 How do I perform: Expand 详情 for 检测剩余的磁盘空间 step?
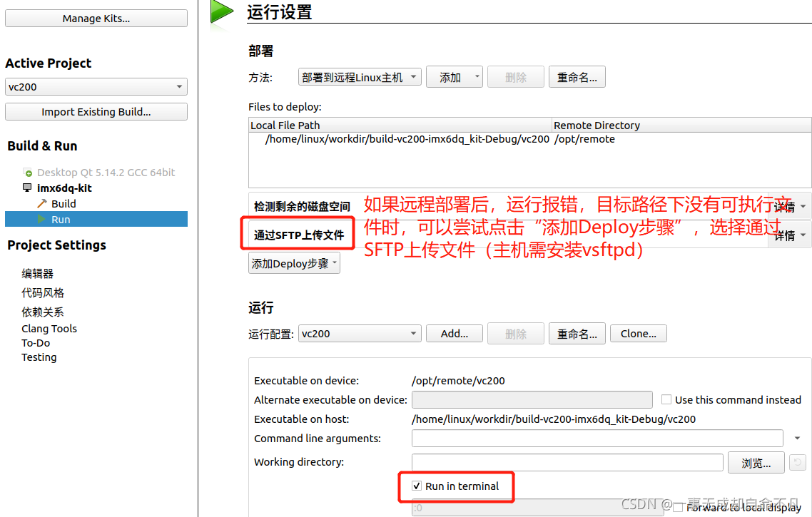(x=791, y=207)
